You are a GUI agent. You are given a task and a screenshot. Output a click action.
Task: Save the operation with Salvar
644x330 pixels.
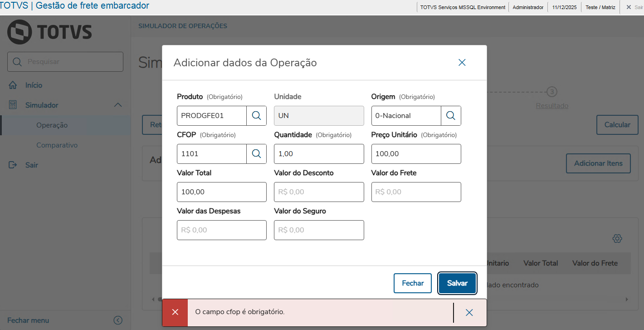(457, 283)
